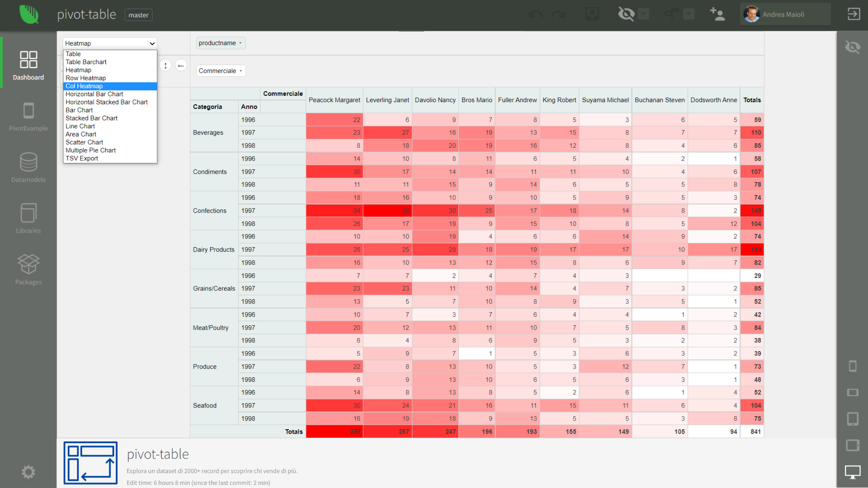Screen dimensions: 868x488
Task: Click the Leverling Janet column header
Action: (x=387, y=100)
